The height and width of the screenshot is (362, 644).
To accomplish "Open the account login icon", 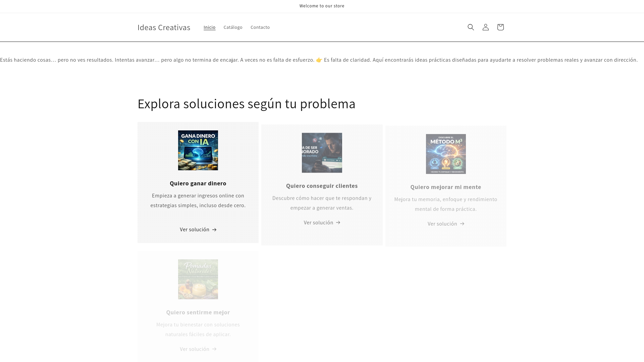I will tap(485, 27).
